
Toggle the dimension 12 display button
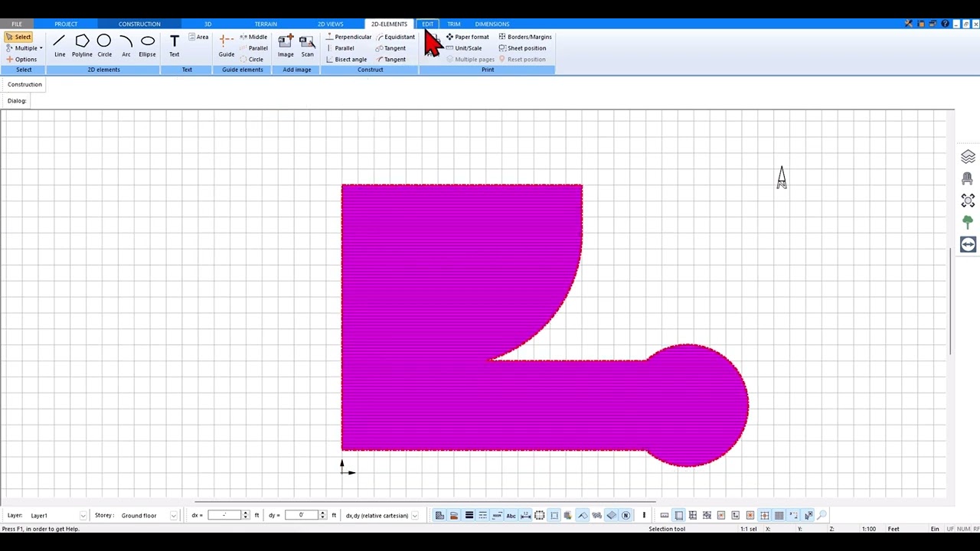(525, 515)
